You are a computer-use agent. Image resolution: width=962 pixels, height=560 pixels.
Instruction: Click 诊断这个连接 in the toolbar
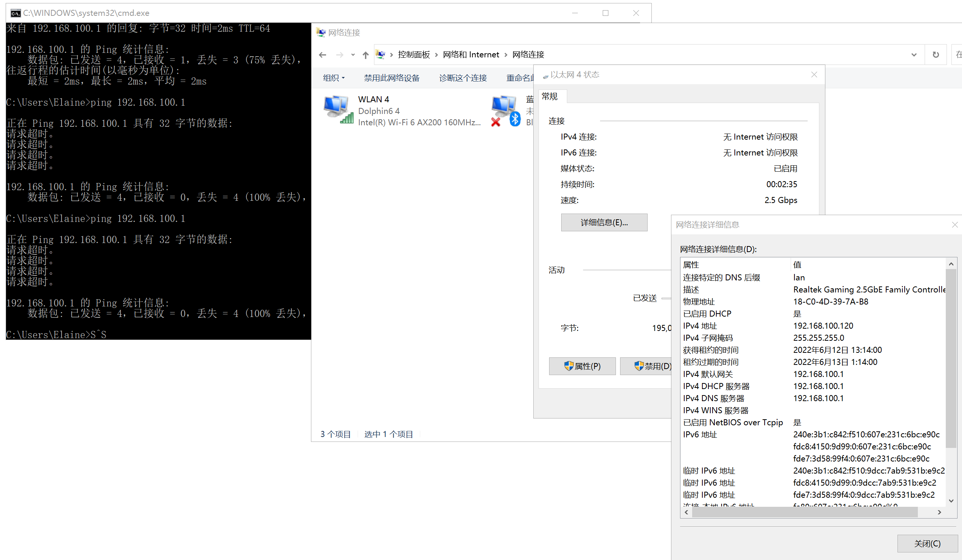(x=463, y=78)
